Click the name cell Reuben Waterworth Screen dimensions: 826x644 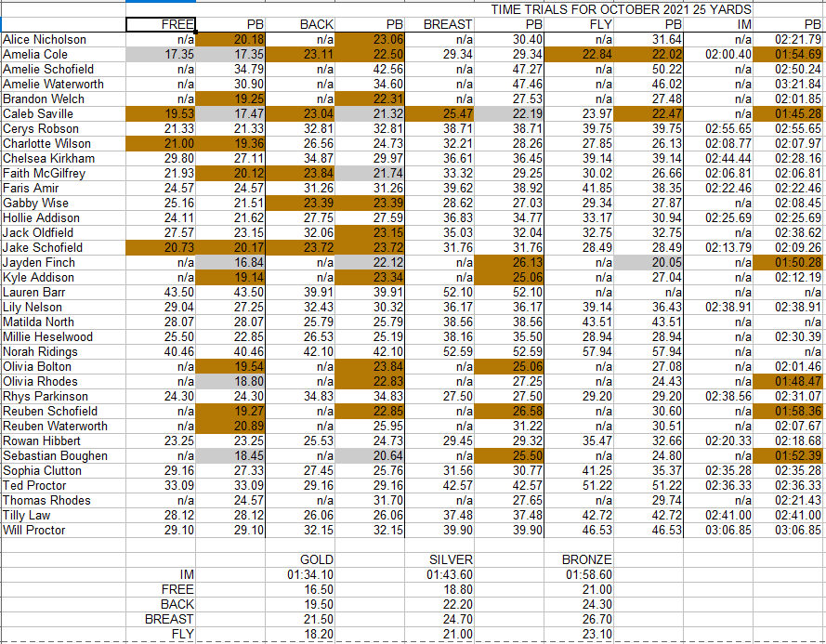(x=63, y=426)
